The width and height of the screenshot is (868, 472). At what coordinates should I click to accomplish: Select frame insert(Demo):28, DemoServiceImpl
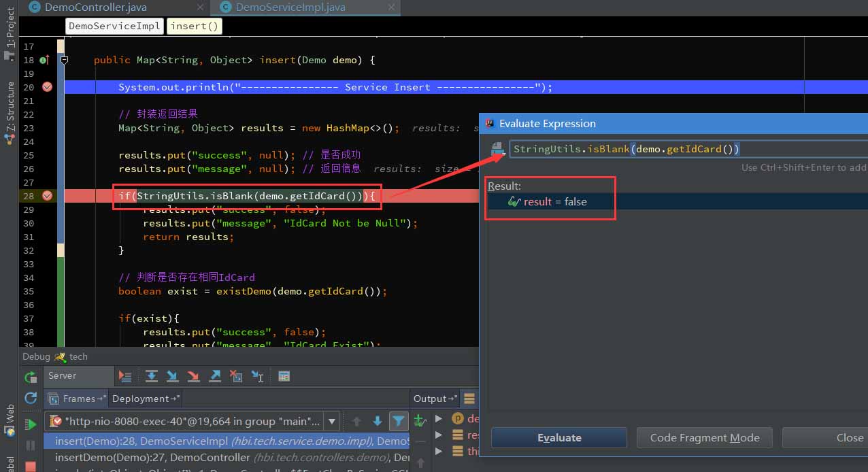point(227,441)
